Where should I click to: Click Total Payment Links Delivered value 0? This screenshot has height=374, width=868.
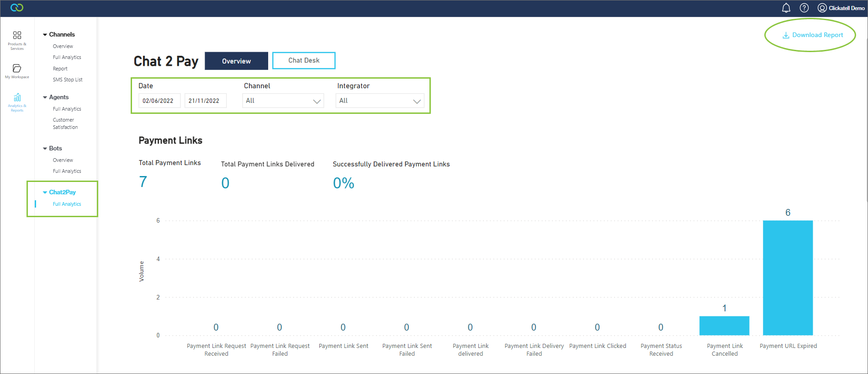(225, 183)
